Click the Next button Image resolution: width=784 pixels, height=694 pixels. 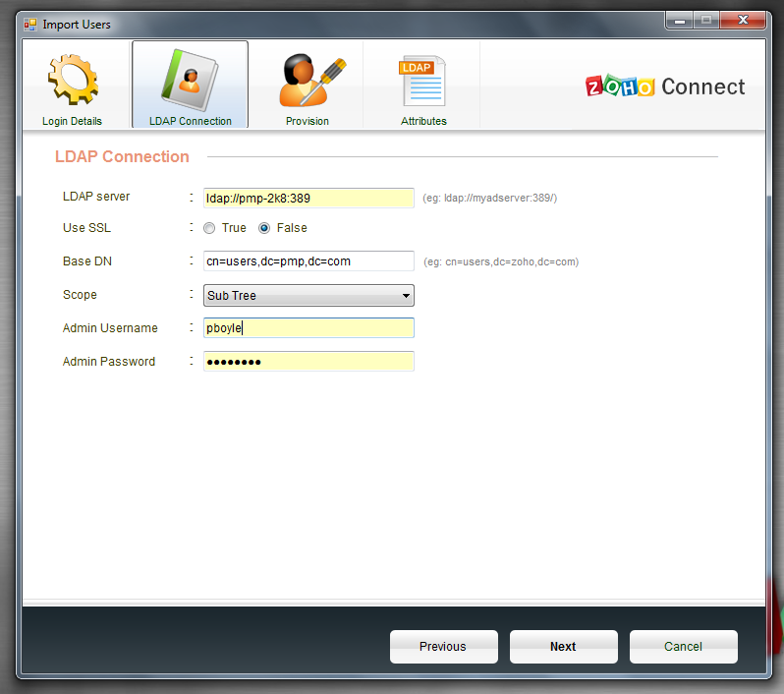(564, 647)
